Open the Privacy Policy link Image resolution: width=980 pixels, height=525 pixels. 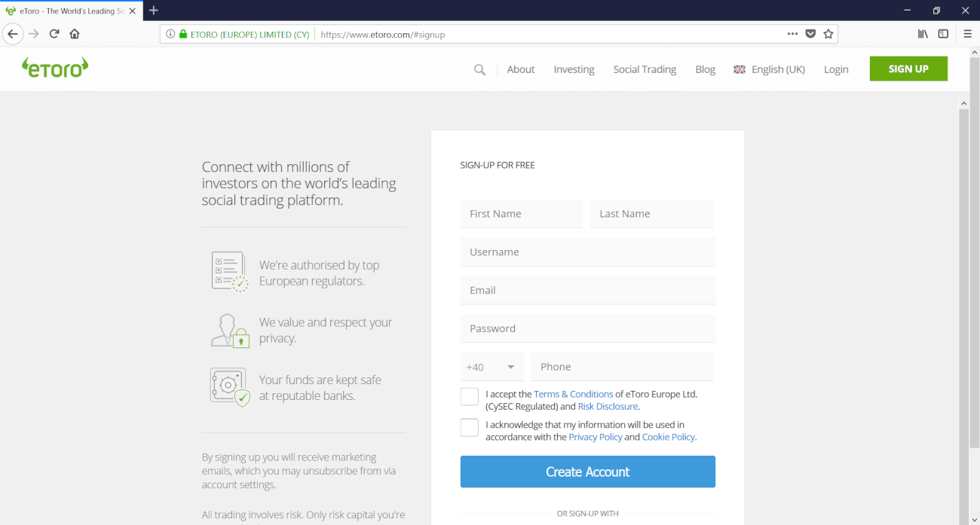(x=596, y=437)
